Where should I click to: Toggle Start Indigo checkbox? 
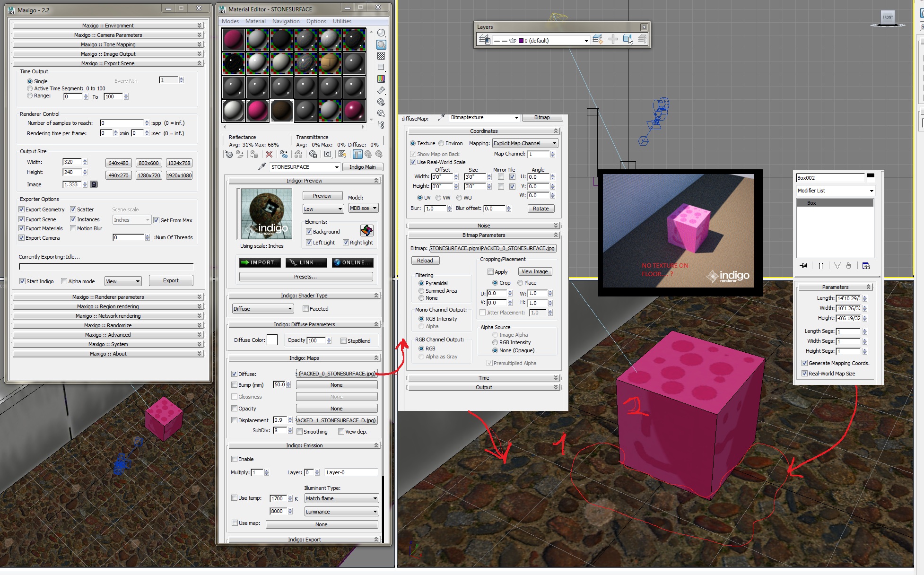pyautogui.click(x=22, y=281)
